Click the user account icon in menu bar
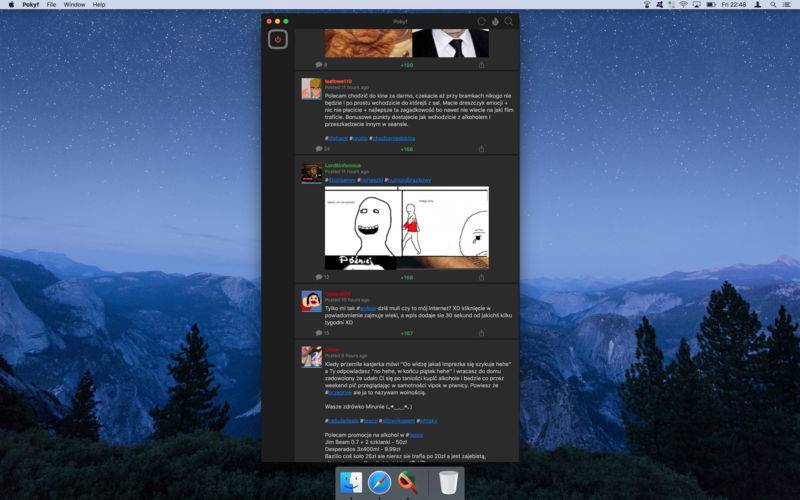800x500 pixels. pyautogui.click(x=758, y=5)
